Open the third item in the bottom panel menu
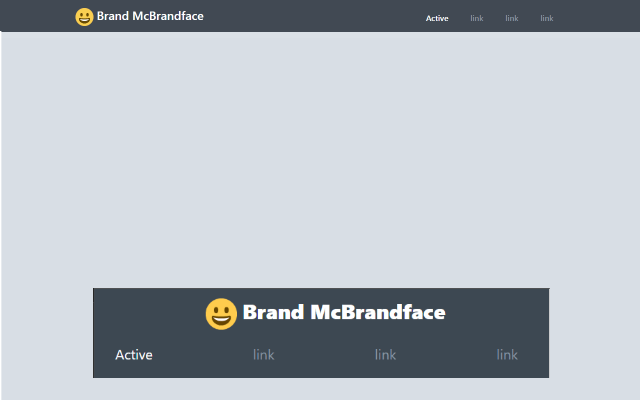Image resolution: width=640 pixels, height=400 pixels. point(385,355)
